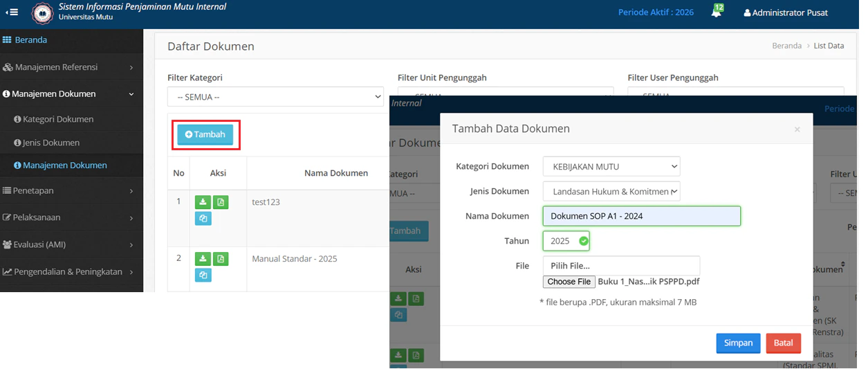Click Batal to cancel the dialog

(x=783, y=343)
